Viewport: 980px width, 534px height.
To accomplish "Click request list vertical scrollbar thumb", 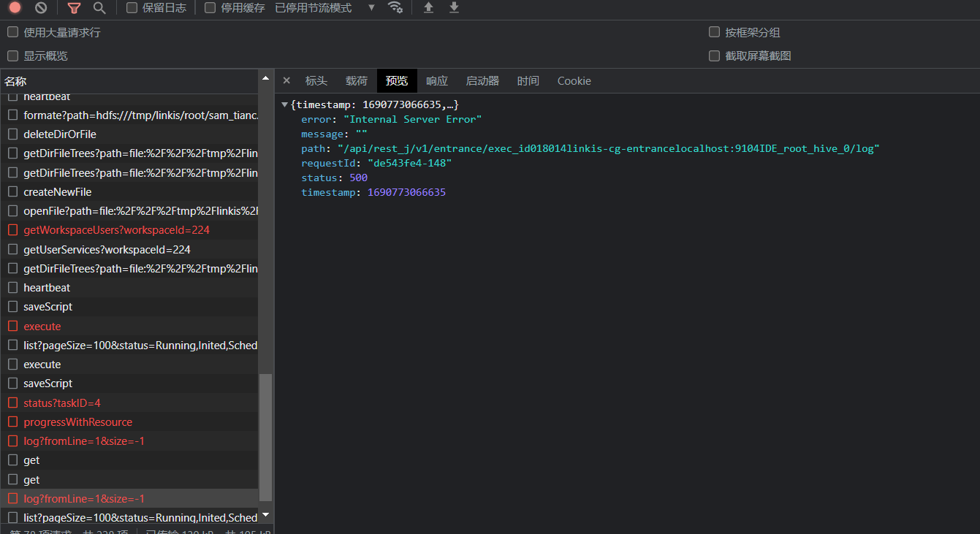I will click(x=266, y=438).
